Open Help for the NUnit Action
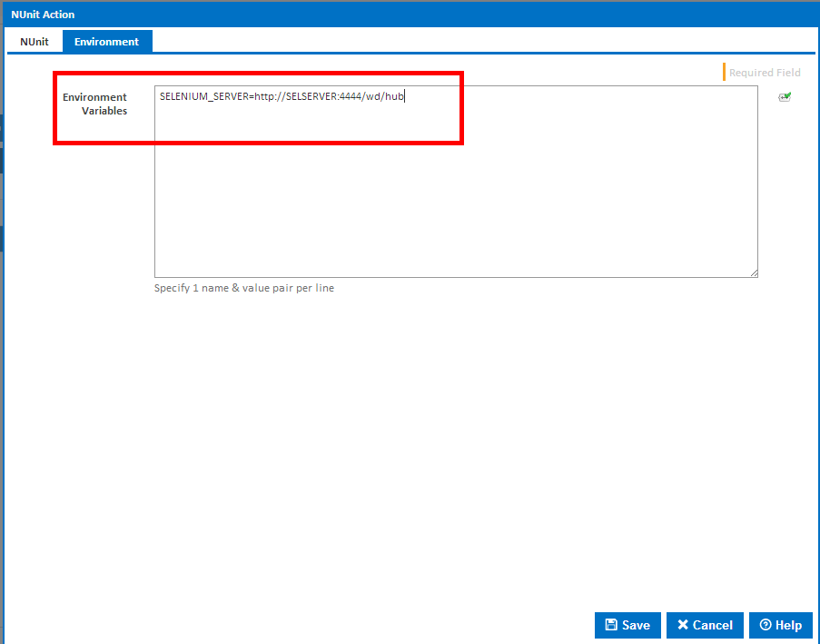This screenshot has height=644, width=820. tap(781, 625)
